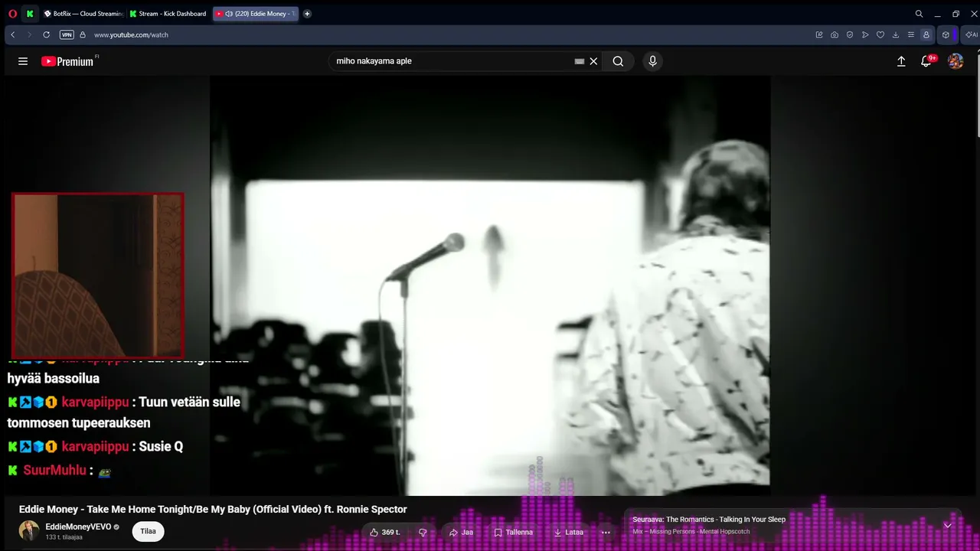Open the YouTube guide hamburger menu
This screenshot has width=980, height=551.
coord(23,61)
